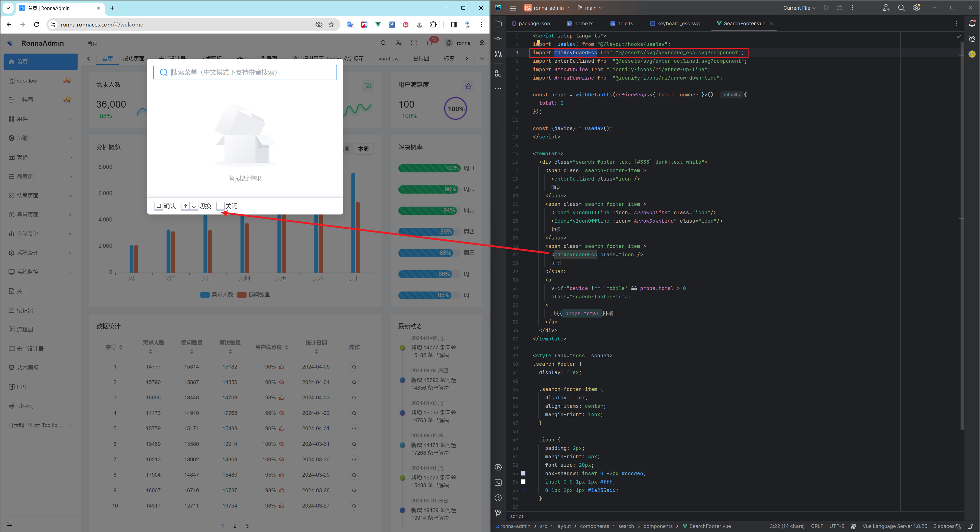Toggle 需求人数 legend in the chart
Screen dimensions: 980x532
[x=216, y=295]
